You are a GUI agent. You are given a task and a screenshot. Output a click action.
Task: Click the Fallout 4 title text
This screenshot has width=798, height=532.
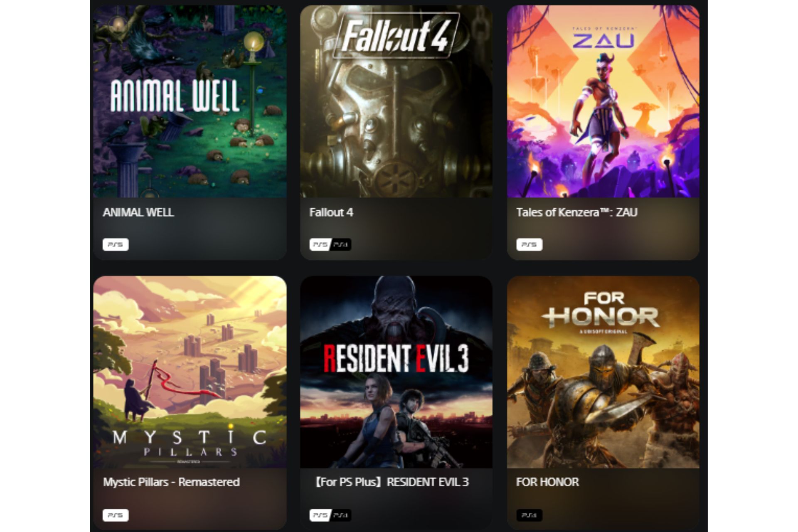(x=331, y=212)
